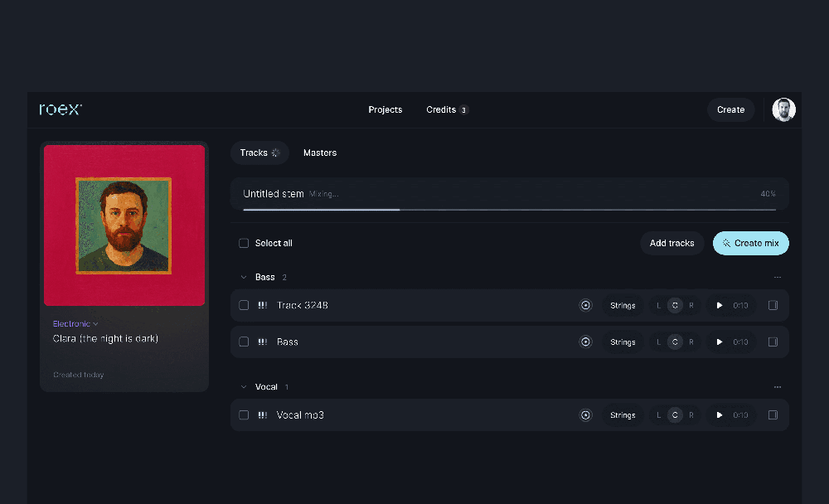Click the Create mix button
Image resolution: width=829 pixels, height=504 pixels.
(751, 243)
